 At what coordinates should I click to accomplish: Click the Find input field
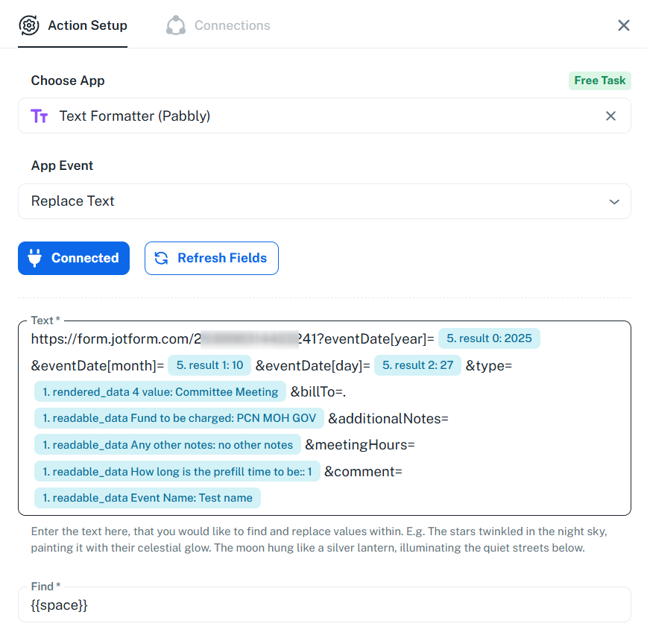(324, 605)
